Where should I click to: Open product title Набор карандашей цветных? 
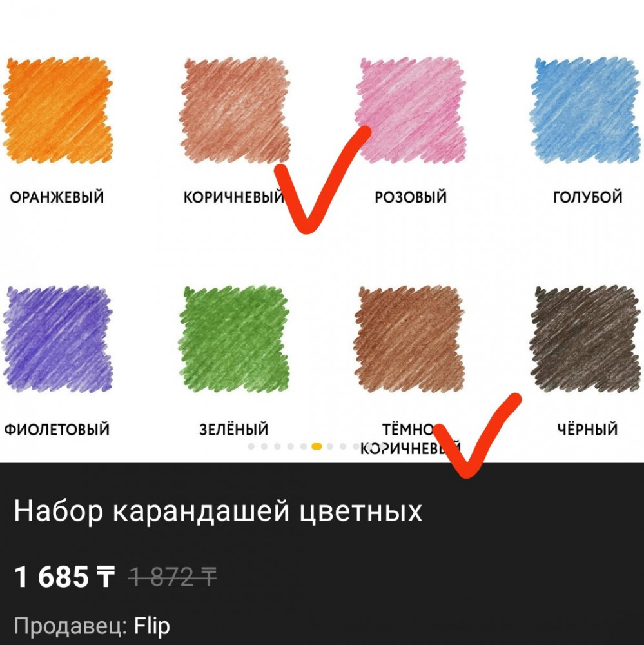tap(218, 511)
